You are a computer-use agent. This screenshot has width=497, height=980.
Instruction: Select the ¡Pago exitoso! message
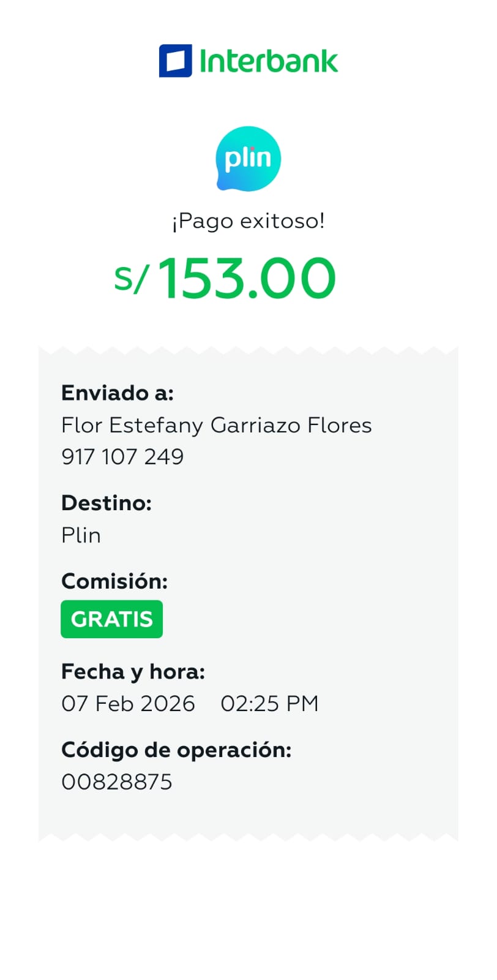click(248, 221)
